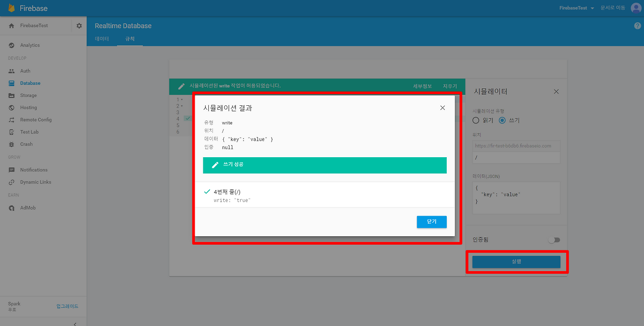Image resolution: width=644 pixels, height=326 pixels.
Task: Open Remote Config from the sidebar
Action: (x=35, y=119)
